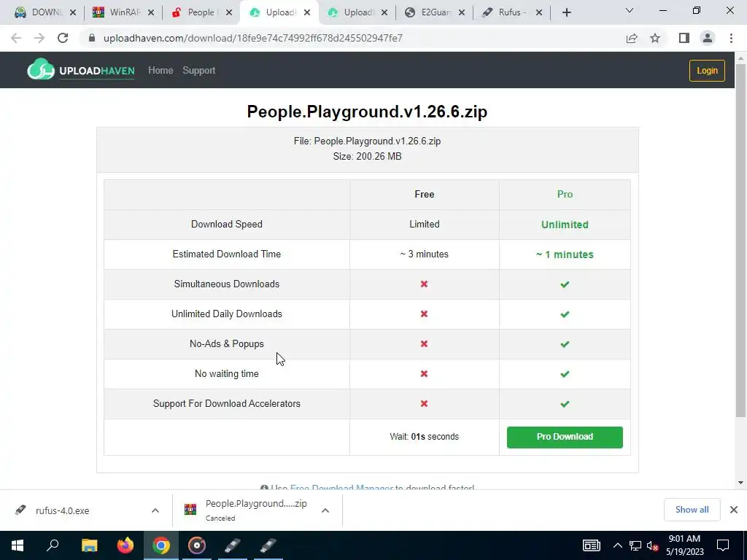Image resolution: width=747 pixels, height=560 pixels.
Task: Click the browser forward arrow
Action: point(39,38)
